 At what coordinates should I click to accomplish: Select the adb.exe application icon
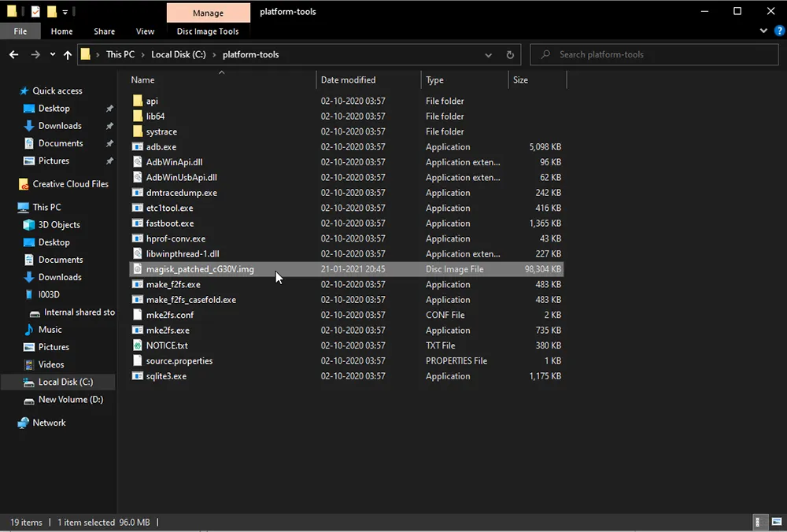tap(138, 147)
